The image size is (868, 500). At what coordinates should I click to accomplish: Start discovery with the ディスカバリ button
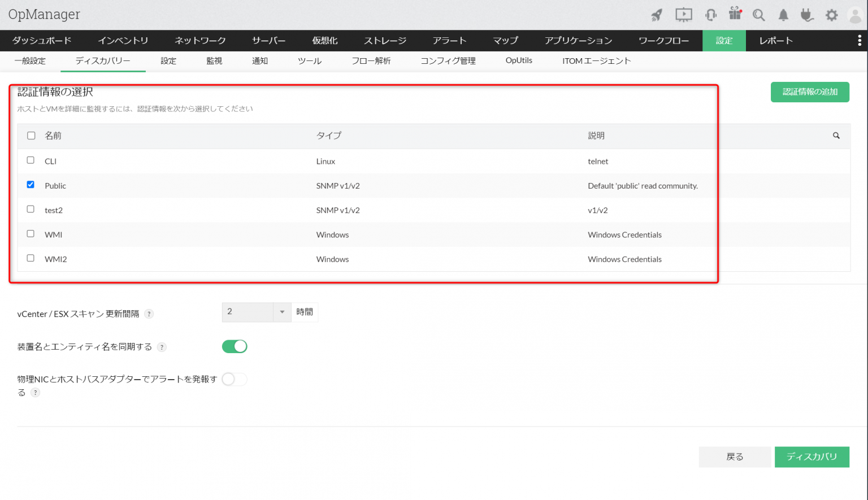point(812,457)
